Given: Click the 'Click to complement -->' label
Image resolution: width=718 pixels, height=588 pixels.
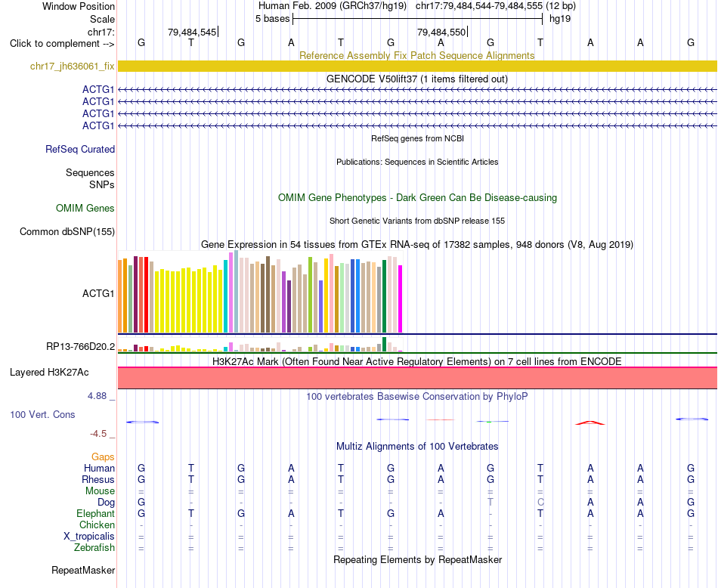Looking at the screenshot, I should [62, 44].
